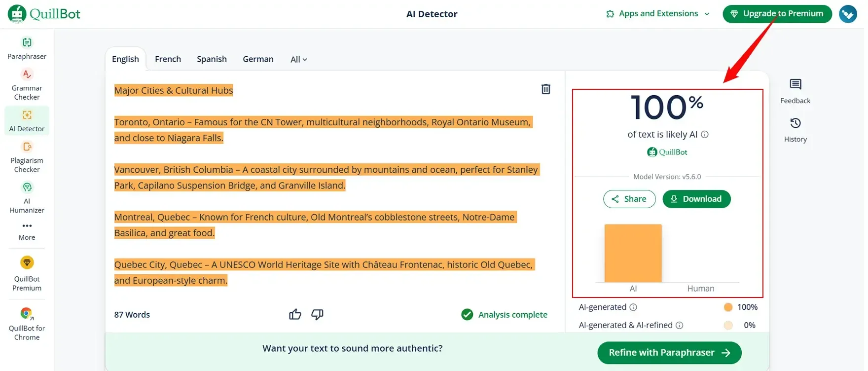Click 'Want your text to sound more authentic?'
868x371 pixels.
[x=352, y=348]
